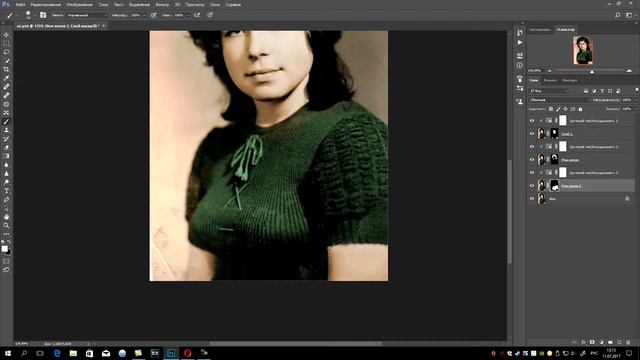Select the Lasso tool

coord(6,52)
